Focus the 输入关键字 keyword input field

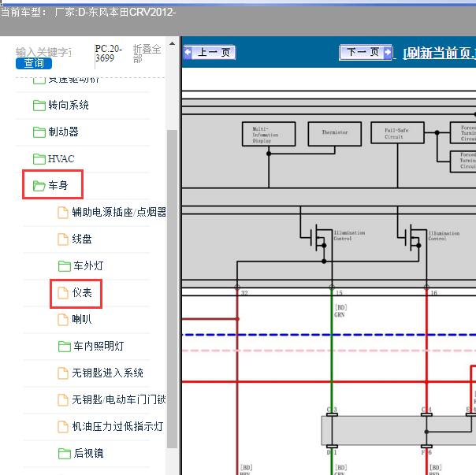pos(43,52)
